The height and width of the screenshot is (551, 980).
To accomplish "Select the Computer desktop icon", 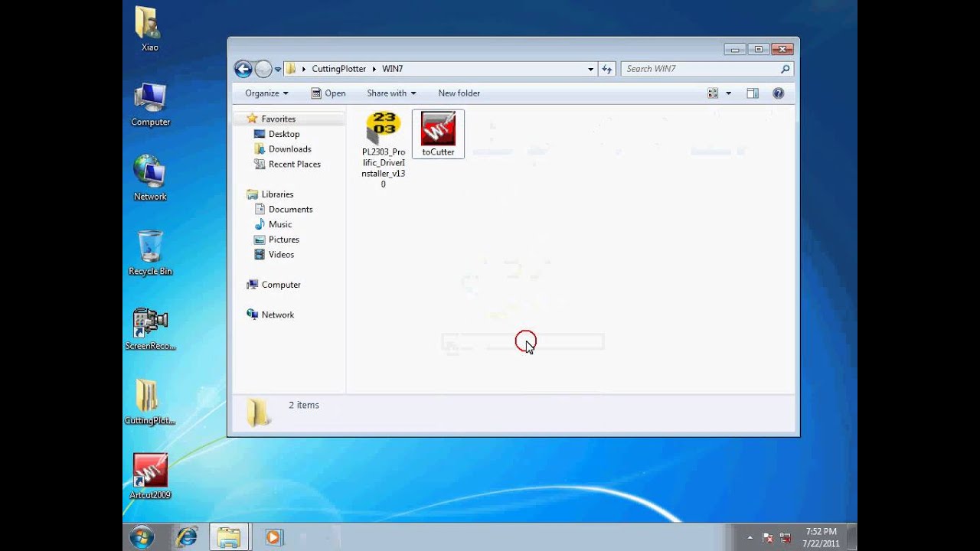I will point(150,103).
